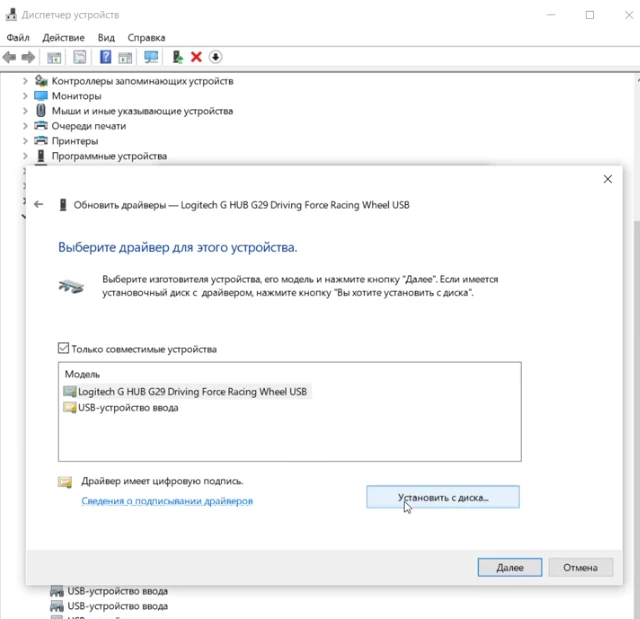Expand the 'Принтеры' category

[x=25, y=141]
